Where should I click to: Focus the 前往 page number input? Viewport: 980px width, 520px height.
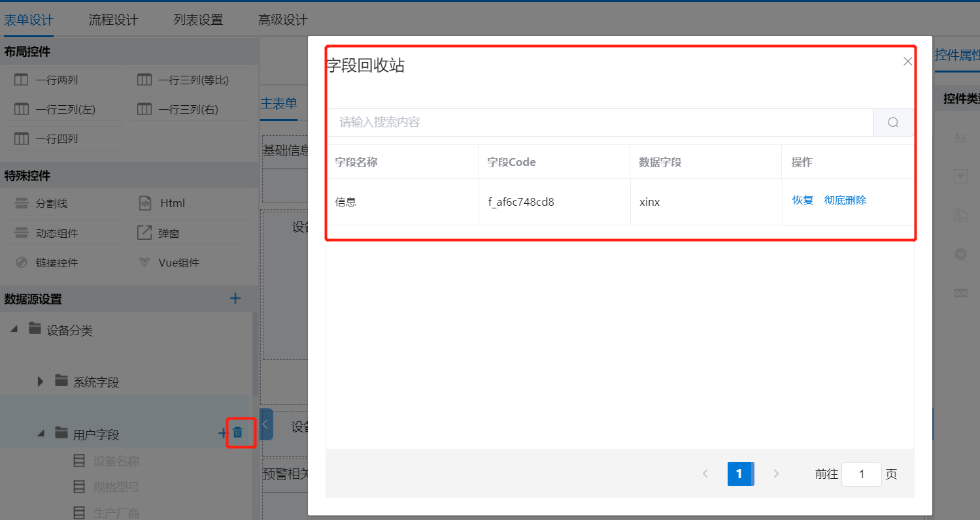[862, 474]
